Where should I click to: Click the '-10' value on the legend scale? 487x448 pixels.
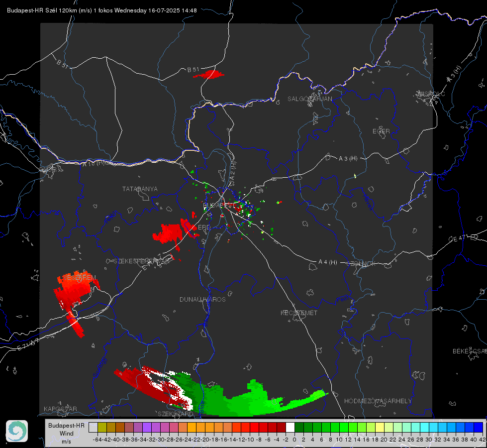click(x=250, y=440)
